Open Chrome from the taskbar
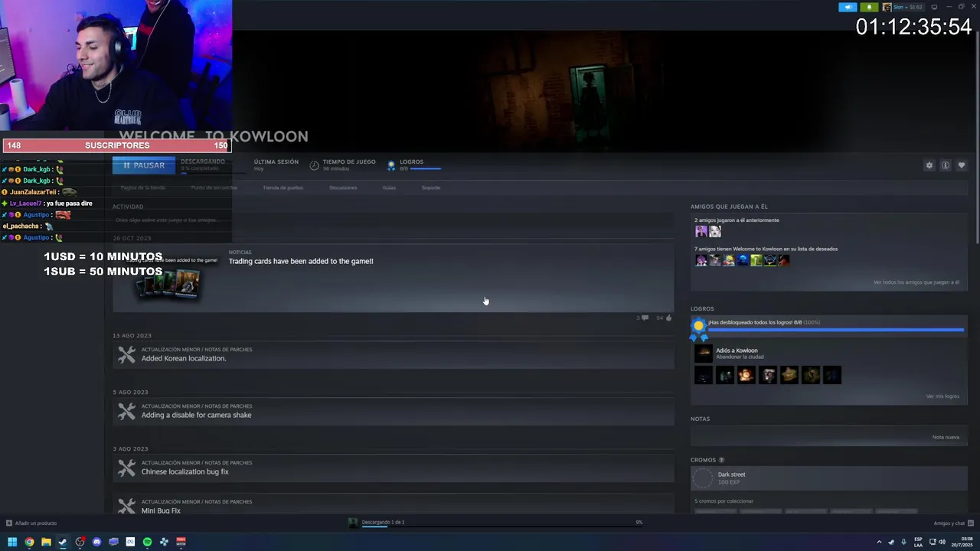This screenshot has width=980, height=551. point(29,542)
